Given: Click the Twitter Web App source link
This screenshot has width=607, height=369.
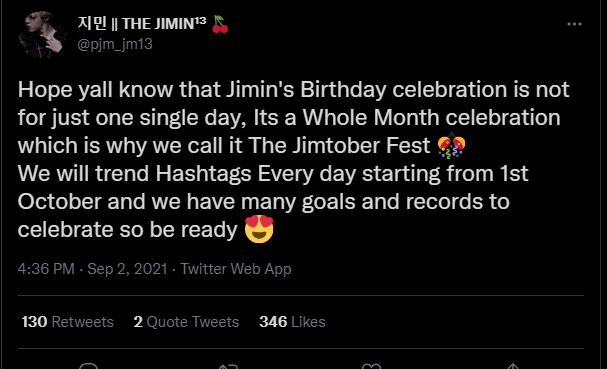Looking at the screenshot, I should coord(236,269).
